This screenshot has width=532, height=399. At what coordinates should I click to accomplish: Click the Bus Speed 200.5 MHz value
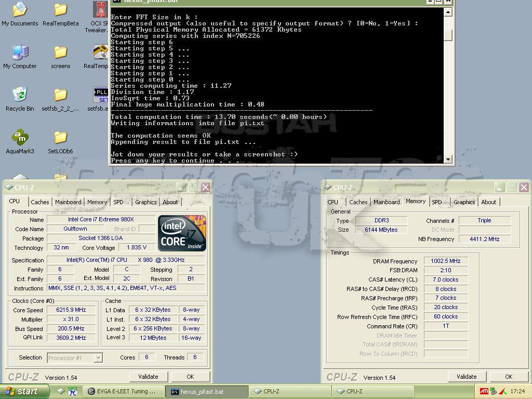(x=71, y=328)
